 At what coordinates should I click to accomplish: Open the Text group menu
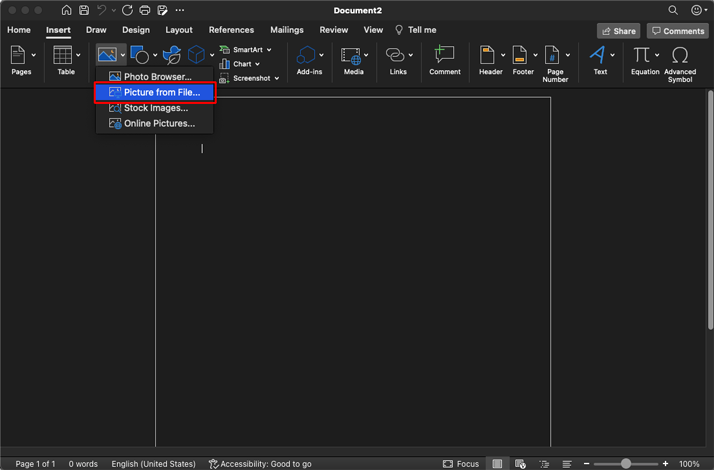click(601, 61)
